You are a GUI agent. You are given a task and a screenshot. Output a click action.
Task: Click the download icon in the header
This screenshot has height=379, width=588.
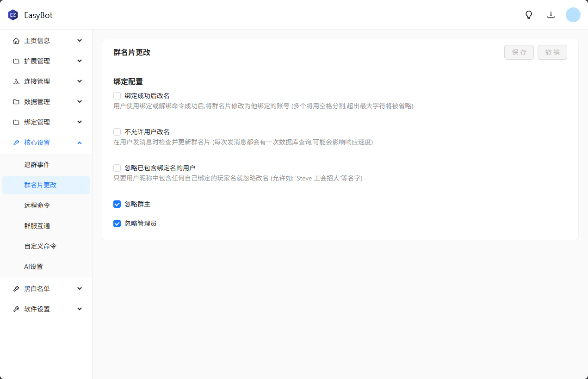pos(551,15)
